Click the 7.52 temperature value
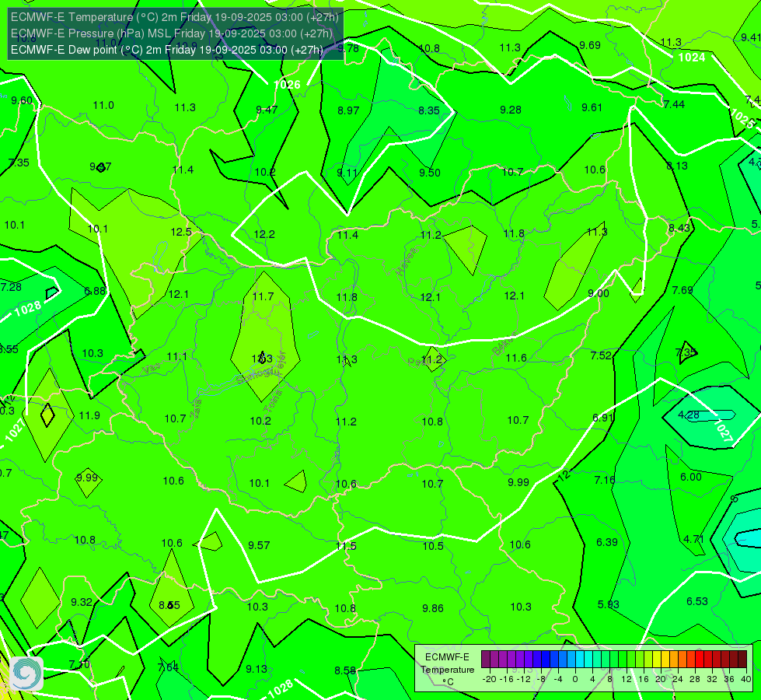The image size is (761, 700). coord(601,355)
